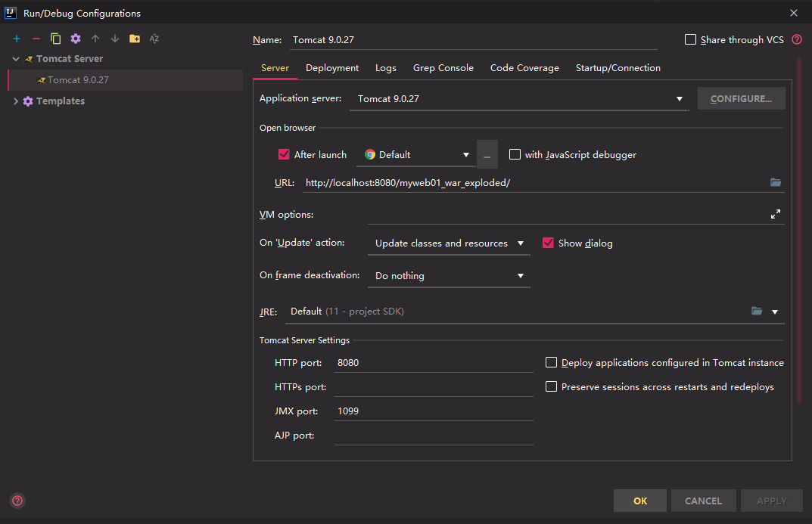Switch to the Deployment tab
This screenshot has height=524, width=812.
click(x=332, y=68)
